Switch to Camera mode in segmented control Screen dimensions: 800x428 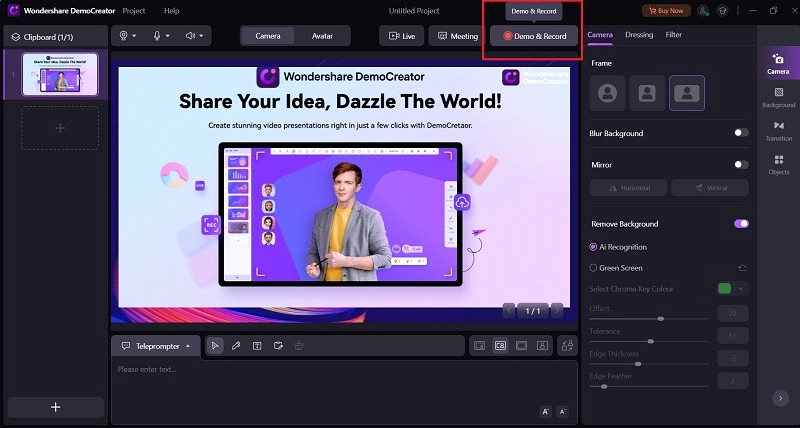pos(268,36)
